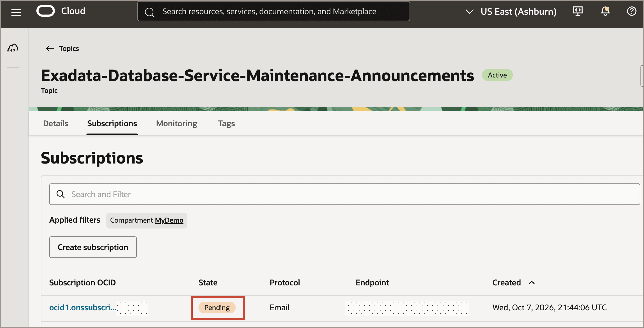Click the top resource search box
The image size is (644, 328).
coord(273,11)
